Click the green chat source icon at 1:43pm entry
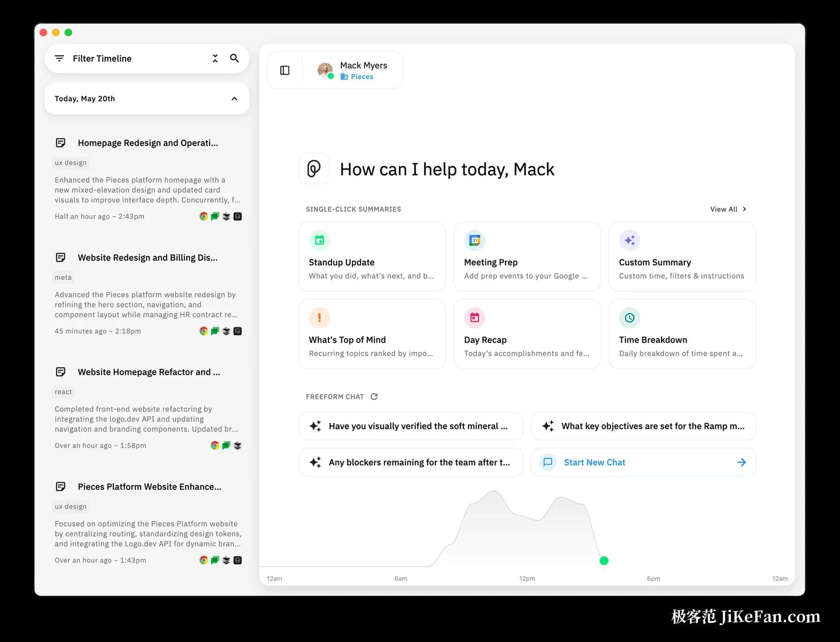The image size is (840, 642). pyautogui.click(x=215, y=560)
